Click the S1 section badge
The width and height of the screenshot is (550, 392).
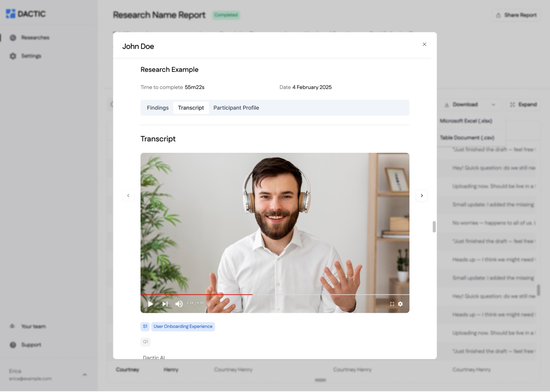pyautogui.click(x=145, y=326)
